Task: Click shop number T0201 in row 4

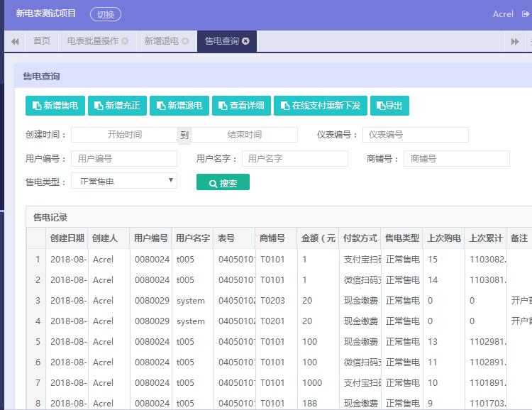Action: (272, 321)
